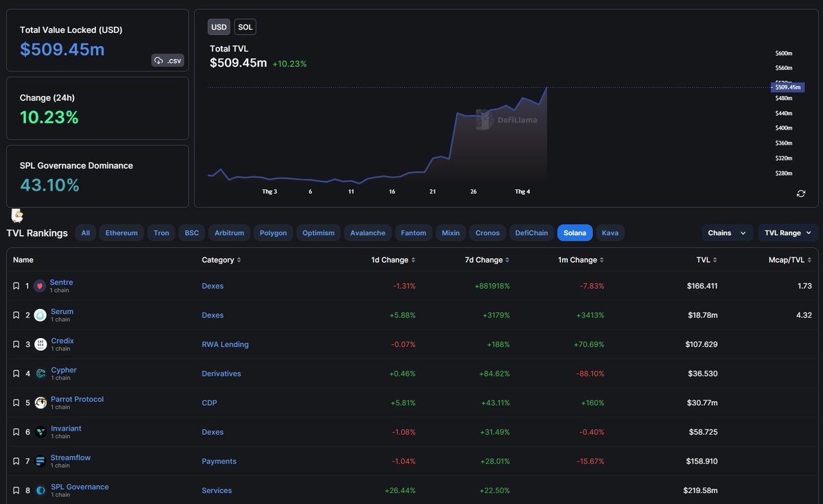Switch chart currency to SOL
This screenshot has width=823, height=504.
pyautogui.click(x=246, y=27)
